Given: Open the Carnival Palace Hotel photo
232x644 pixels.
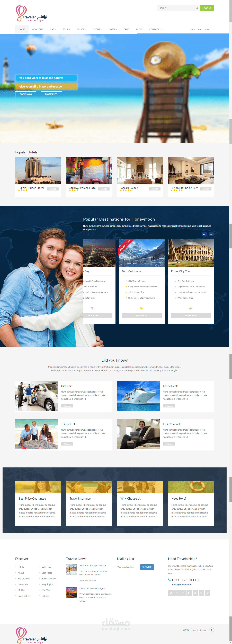Looking at the screenshot, I should point(89,170).
